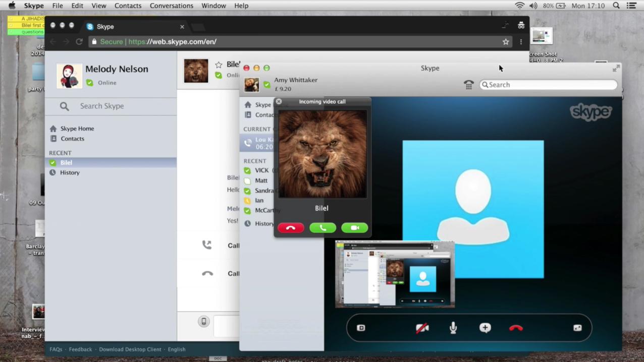Open the volume control in the menu bar
This screenshot has height=362, width=644.
point(533,6)
